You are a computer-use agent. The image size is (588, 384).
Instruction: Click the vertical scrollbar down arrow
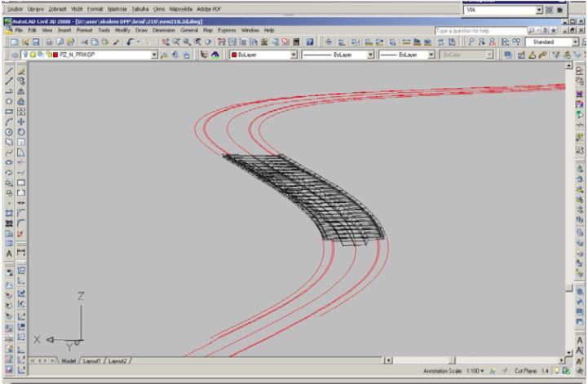tap(569, 352)
